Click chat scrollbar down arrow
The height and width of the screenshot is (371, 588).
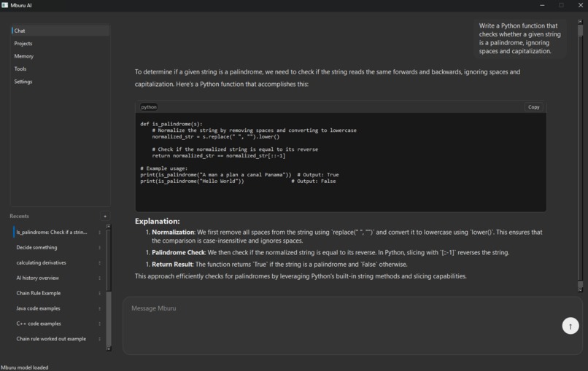point(580,289)
